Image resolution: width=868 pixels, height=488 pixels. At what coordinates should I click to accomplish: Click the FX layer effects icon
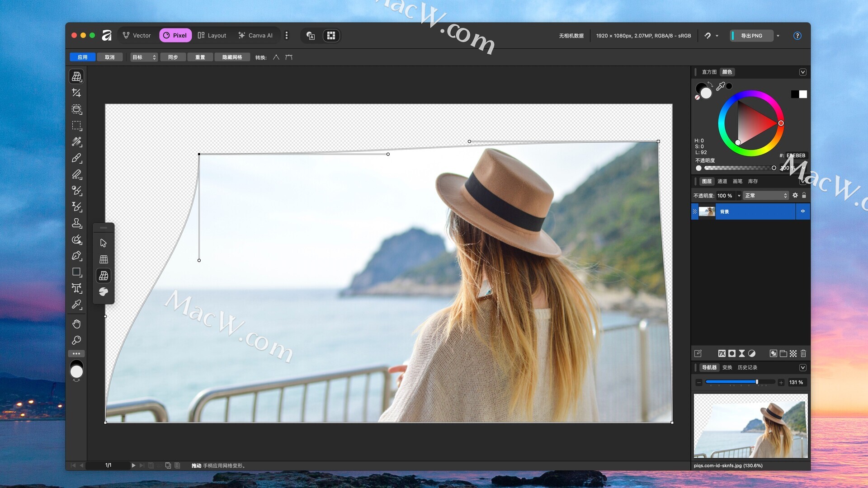click(x=722, y=353)
